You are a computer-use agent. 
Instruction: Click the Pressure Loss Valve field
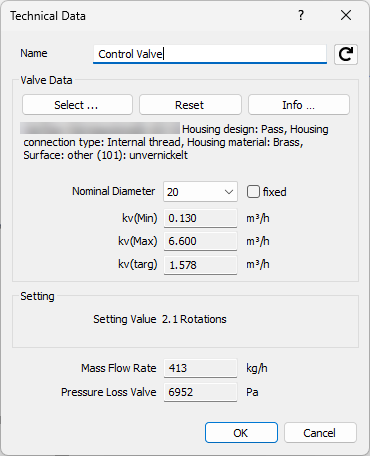tap(200, 392)
